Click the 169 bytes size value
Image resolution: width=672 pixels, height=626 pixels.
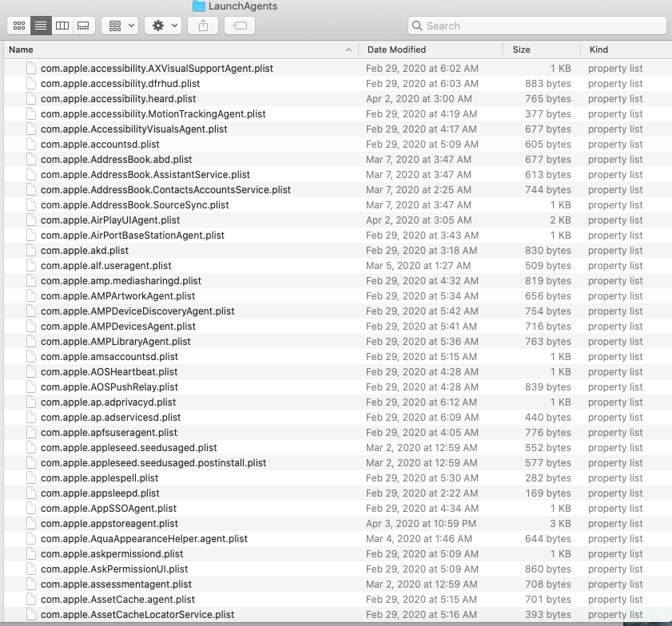point(548,493)
